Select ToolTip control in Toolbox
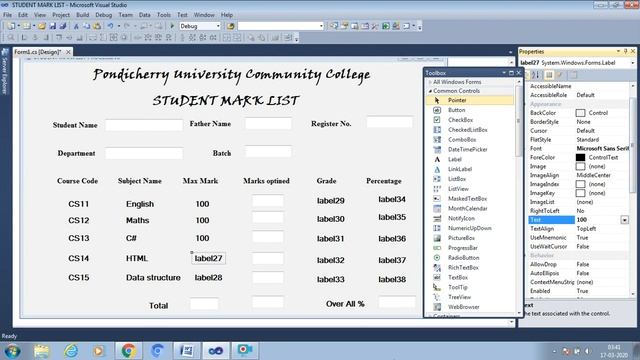640x360 pixels. pyautogui.click(x=458, y=287)
